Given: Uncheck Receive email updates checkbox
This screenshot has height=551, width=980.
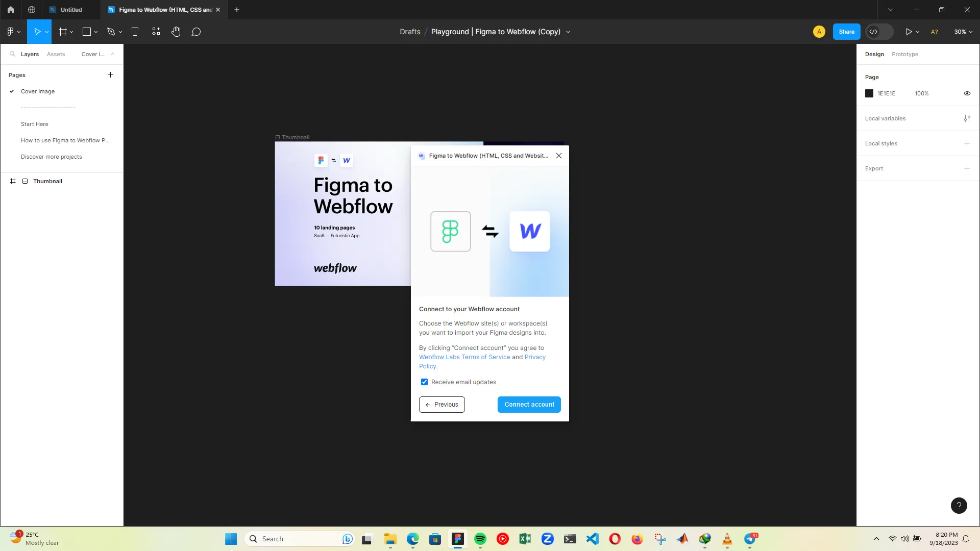Looking at the screenshot, I should [x=424, y=382].
